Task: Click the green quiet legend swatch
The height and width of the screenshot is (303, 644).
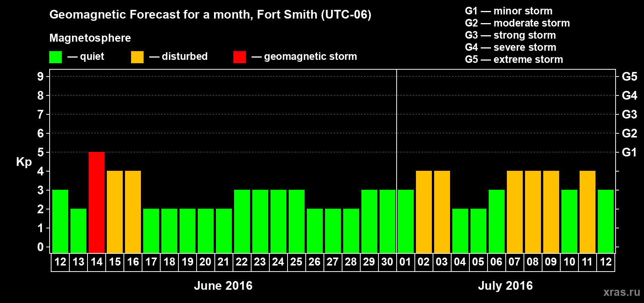Action: 55,57
